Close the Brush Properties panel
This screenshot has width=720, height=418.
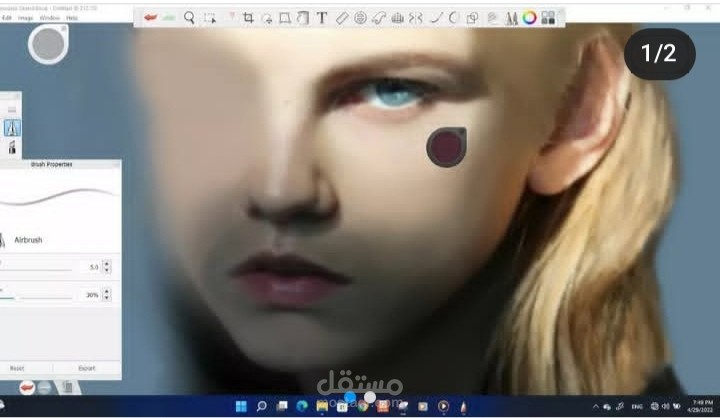[116, 164]
